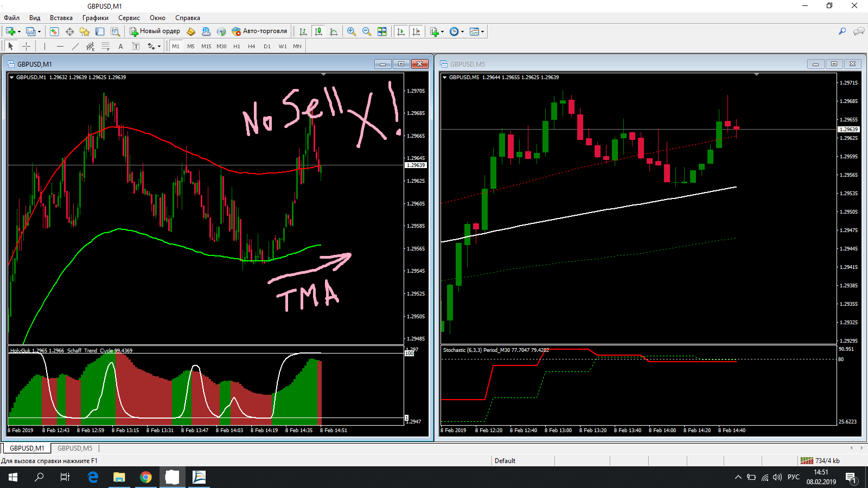Switch to M5 timeframe
Image resolution: width=868 pixels, height=488 pixels.
pos(191,46)
